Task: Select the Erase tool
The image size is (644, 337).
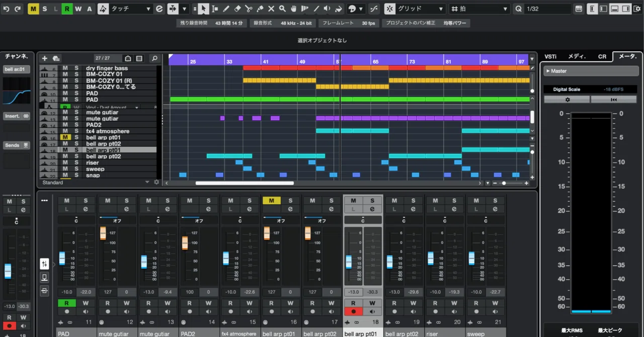Action: tap(238, 9)
